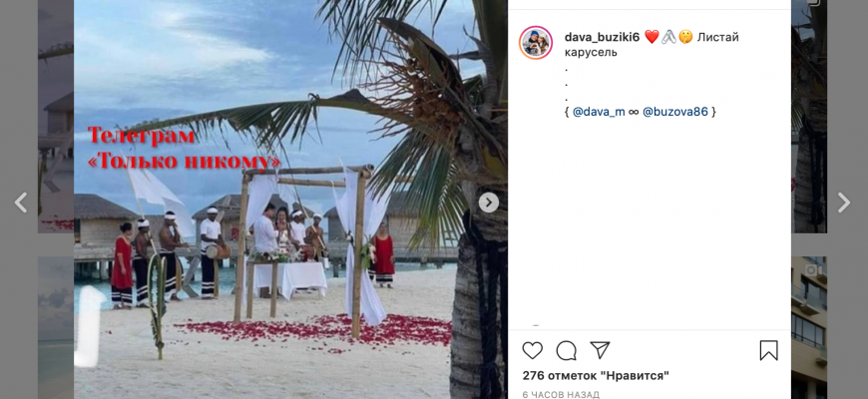Open the dava_buziki6 username link
This screenshot has width=868, height=399.
[x=602, y=37]
